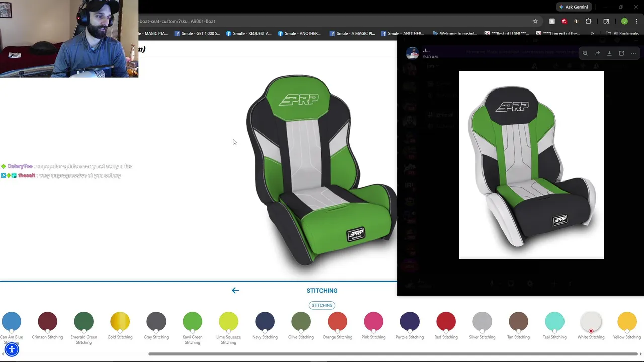Choose Red Stitching swatch

(446, 322)
